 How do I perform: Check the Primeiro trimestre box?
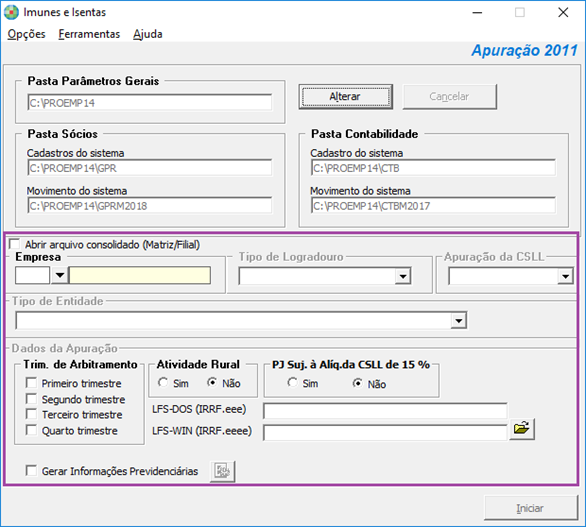tap(31, 383)
